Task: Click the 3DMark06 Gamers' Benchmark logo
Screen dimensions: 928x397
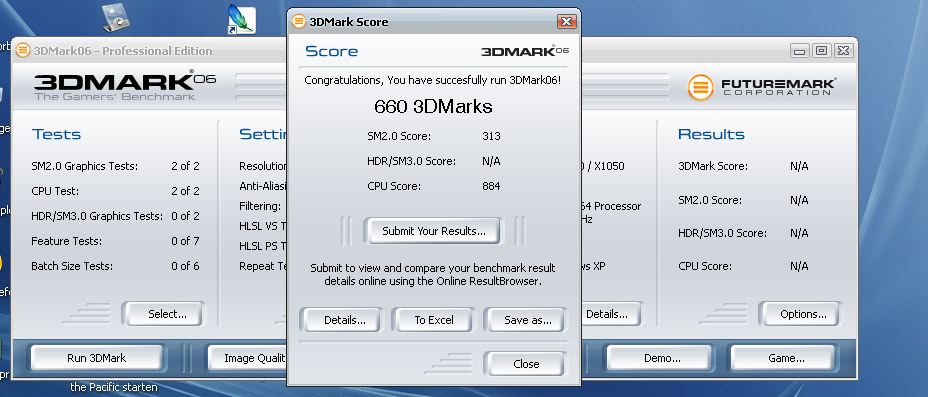Action: (125, 86)
